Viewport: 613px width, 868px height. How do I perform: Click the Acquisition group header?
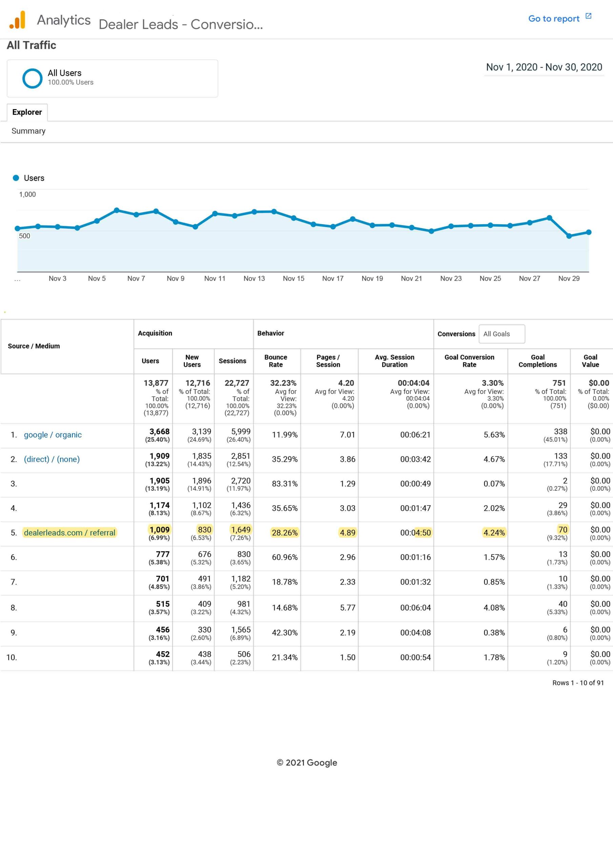(155, 333)
